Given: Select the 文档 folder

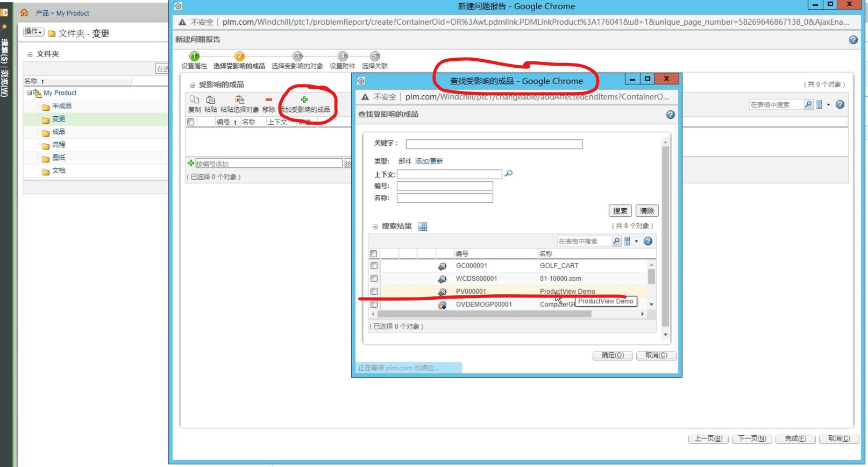Looking at the screenshot, I should coord(59,171).
